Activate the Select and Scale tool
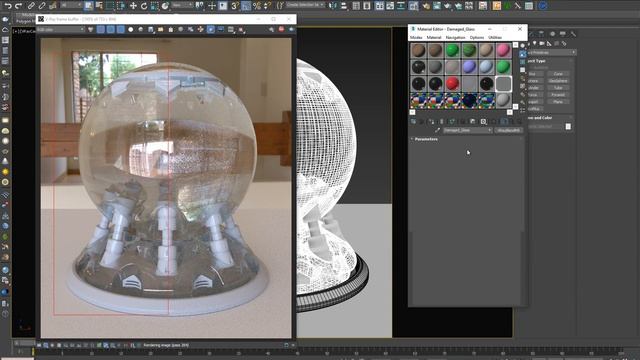 click(x=154, y=6)
